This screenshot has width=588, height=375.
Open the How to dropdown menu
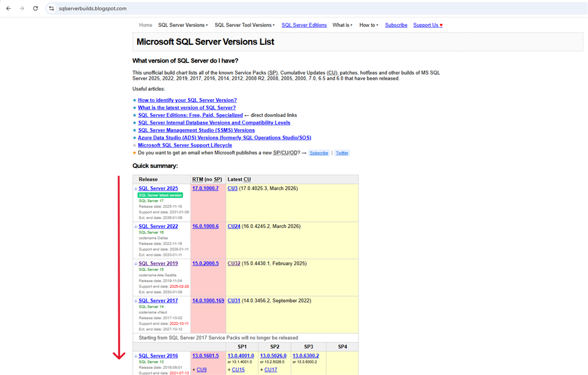click(x=368, y=25)
